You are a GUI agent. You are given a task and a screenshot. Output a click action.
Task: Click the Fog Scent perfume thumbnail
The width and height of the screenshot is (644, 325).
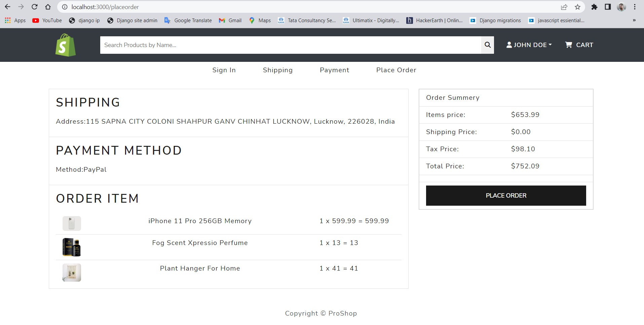tap(71, 247)
